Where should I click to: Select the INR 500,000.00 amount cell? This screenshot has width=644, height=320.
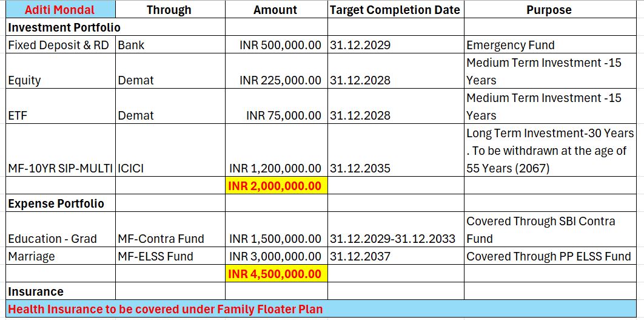click(276, 45)
